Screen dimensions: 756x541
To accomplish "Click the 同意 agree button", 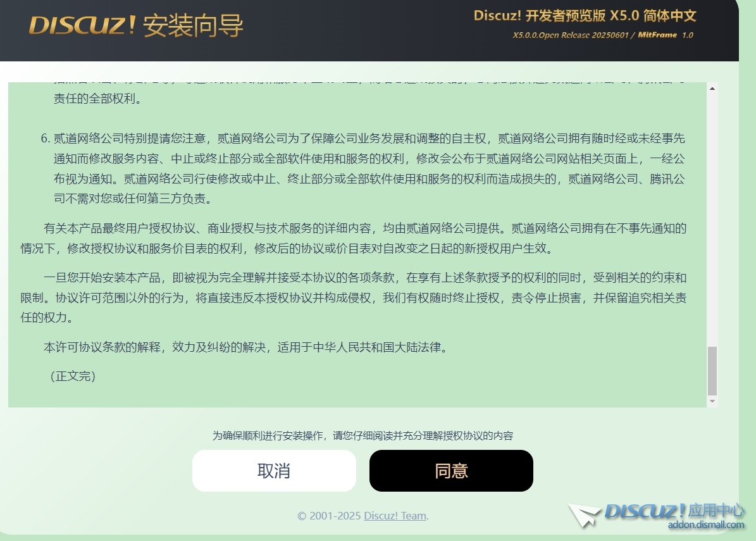I will point(451,471).
